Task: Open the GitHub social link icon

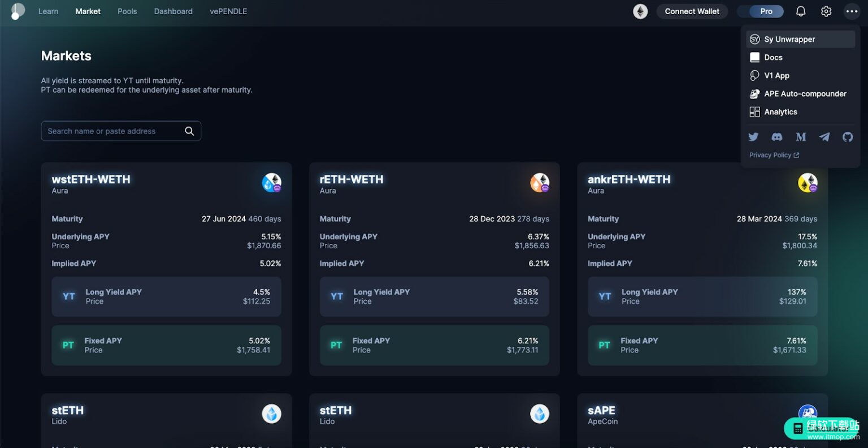Action: tap(848, 137)
